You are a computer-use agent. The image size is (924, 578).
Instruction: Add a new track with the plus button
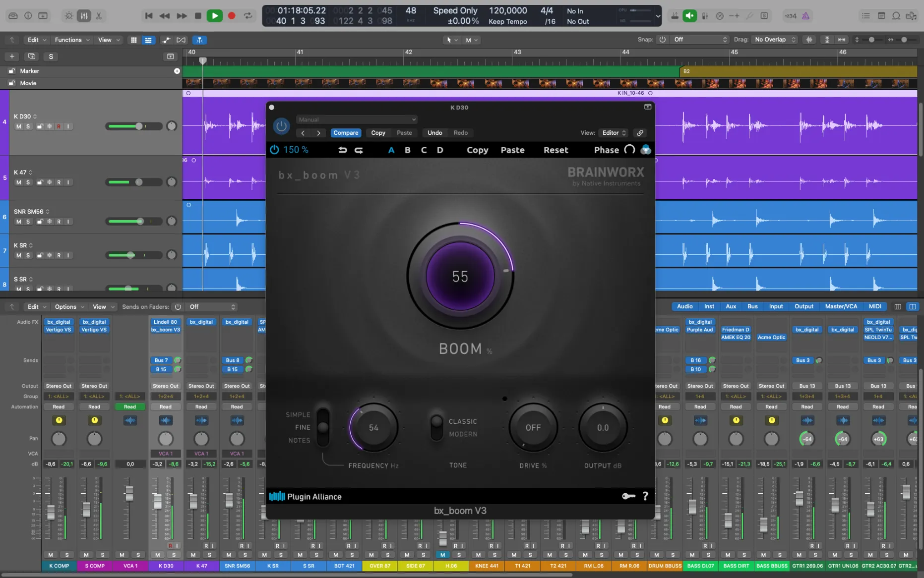coord(12,57)
